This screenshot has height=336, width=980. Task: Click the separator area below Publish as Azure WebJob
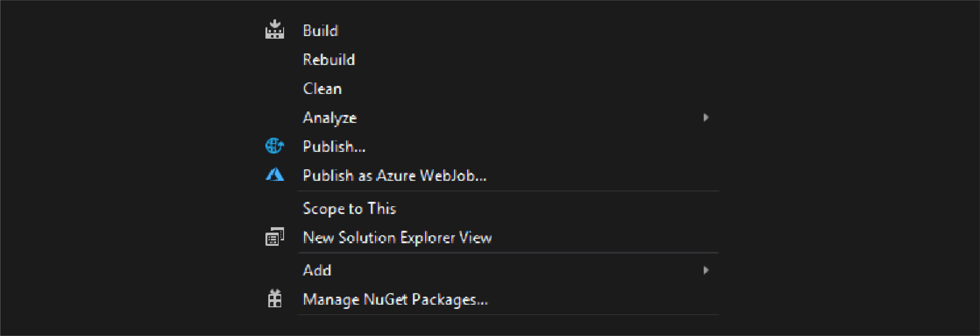(506, 190)
